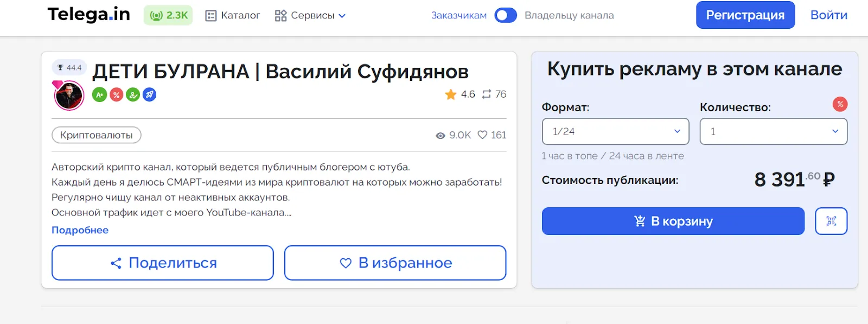The image size is (868, 324).
Task: Select the Заказчикам mode label
Action: click(x=459, y=15)
